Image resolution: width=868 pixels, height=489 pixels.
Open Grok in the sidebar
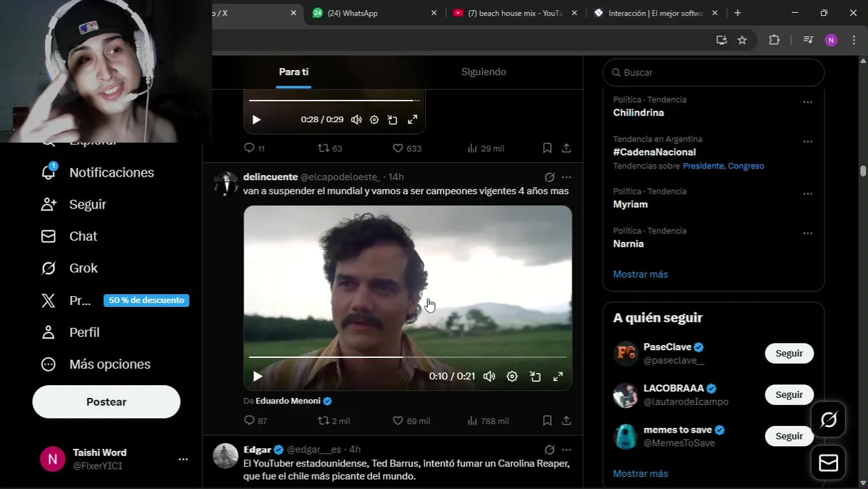click(x=70, y=268)
